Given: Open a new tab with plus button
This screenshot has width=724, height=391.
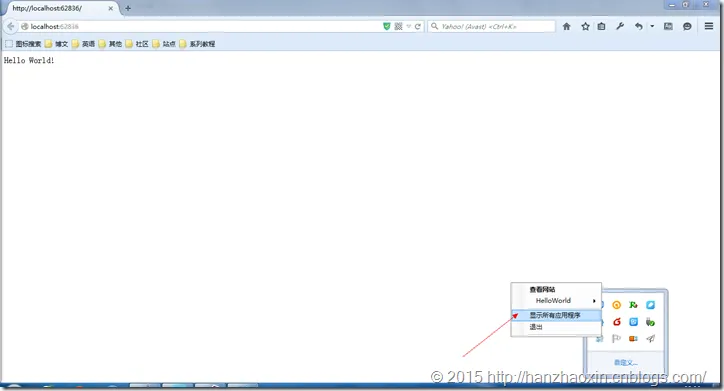Looking at the screenshot, I should tap(128, 8).
